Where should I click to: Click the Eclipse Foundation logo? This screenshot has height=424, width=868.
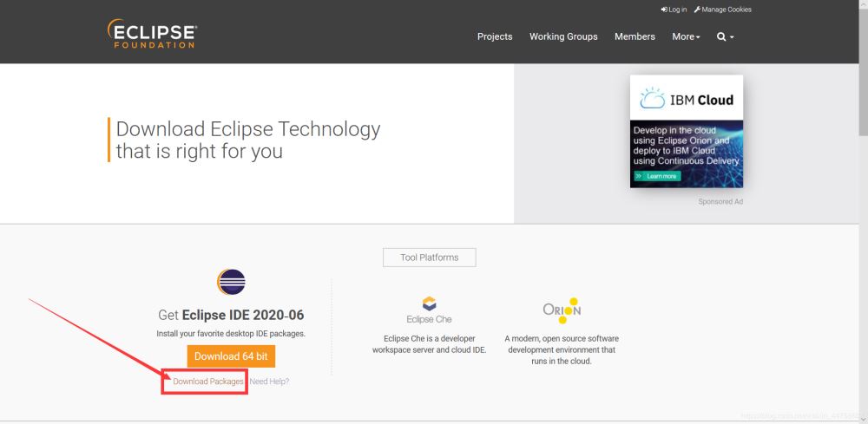[x=152, y=34]
